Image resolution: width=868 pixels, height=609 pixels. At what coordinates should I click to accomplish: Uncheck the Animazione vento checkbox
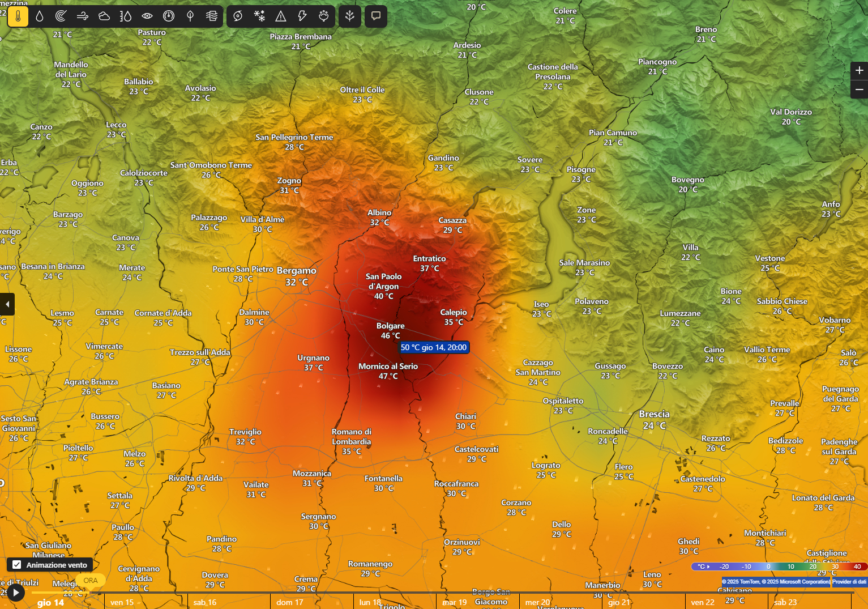click(17, 565)
